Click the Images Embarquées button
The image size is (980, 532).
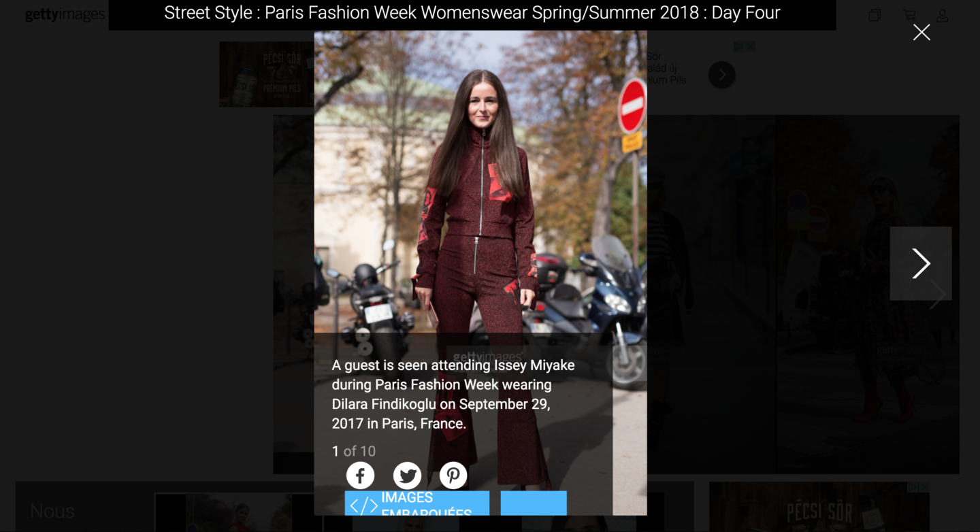[x=417, y=503]
